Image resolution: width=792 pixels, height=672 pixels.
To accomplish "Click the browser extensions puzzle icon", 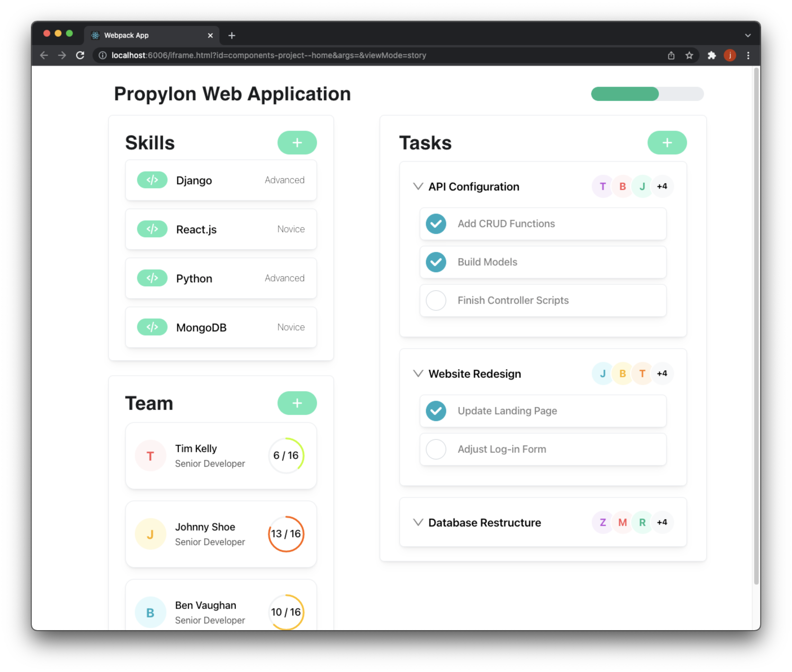I will [712, 55].
